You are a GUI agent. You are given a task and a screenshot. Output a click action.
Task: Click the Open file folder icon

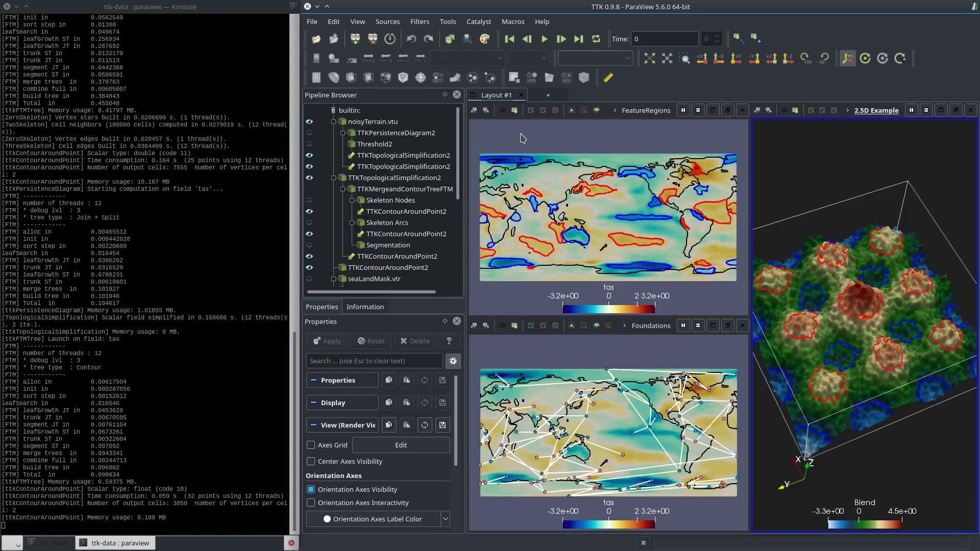tap(316, 39)
